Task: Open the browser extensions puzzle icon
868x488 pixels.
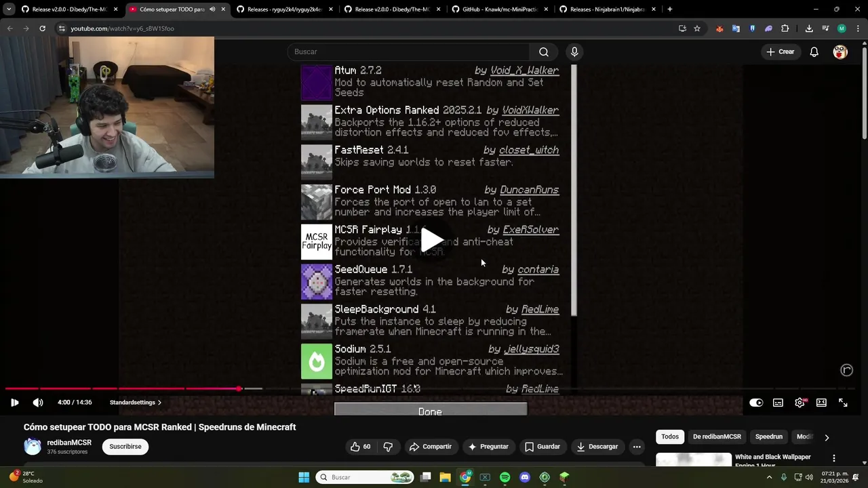Action: point(785,28)
